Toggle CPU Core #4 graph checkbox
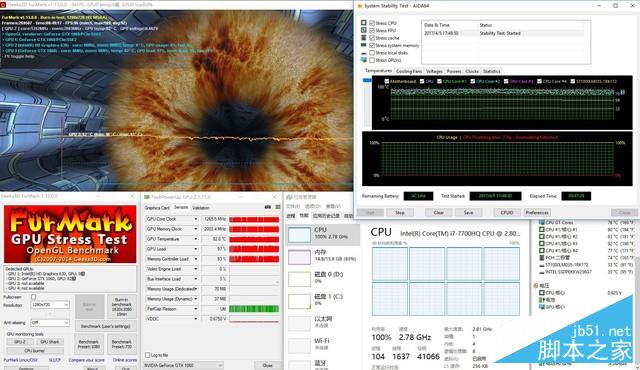 pyautogui.click(x=539, y=81)
